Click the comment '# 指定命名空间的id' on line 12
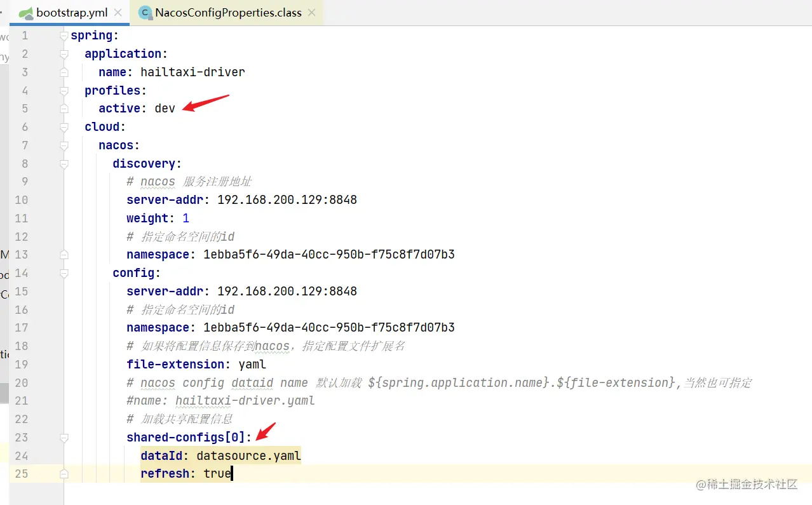This screenshot has width=812, height=505. coord(180,237)
